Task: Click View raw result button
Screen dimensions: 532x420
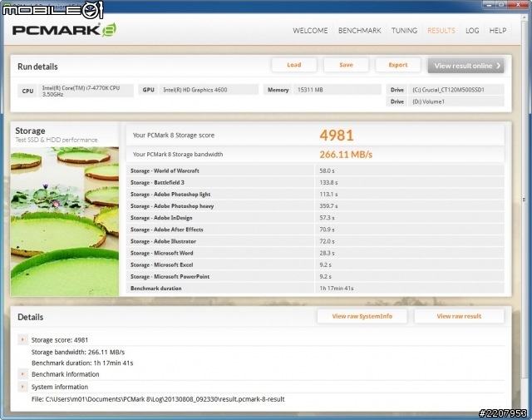Action: pyautogui.click(x=459, y=316)
